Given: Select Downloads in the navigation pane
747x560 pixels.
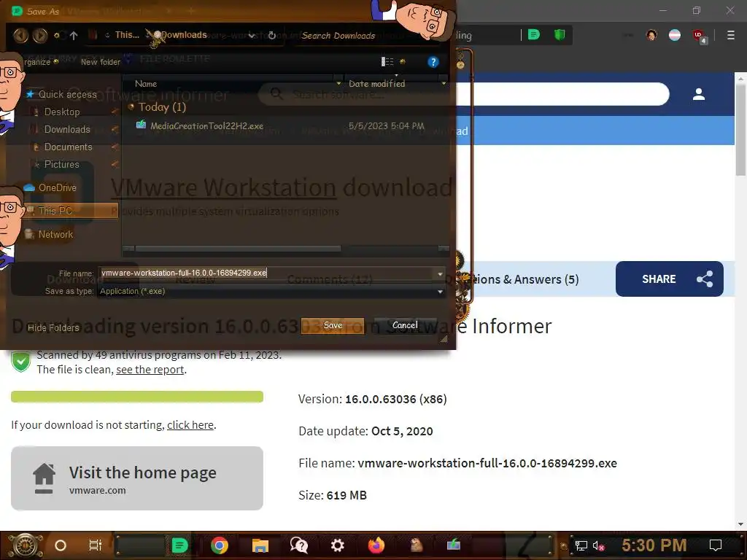Looking at the screenshot, I should [67, 130].
